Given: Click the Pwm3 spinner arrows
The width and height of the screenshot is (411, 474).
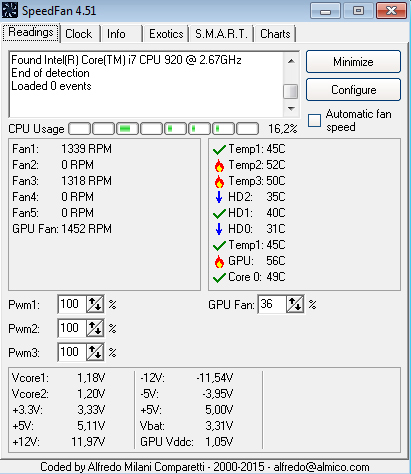Looking at the screenshot, I should pyautogui.click(x=95, y=352).
